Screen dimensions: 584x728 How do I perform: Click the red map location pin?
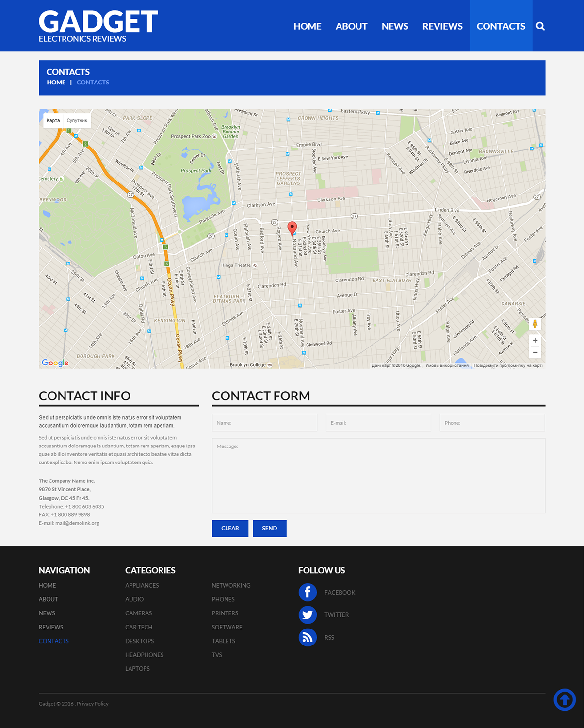[292, 228]
